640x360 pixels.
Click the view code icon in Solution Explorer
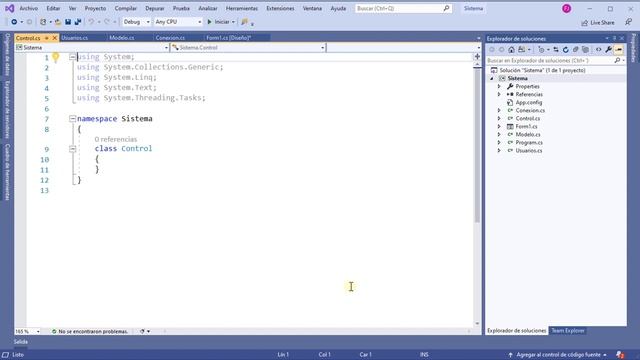(599, 50)
